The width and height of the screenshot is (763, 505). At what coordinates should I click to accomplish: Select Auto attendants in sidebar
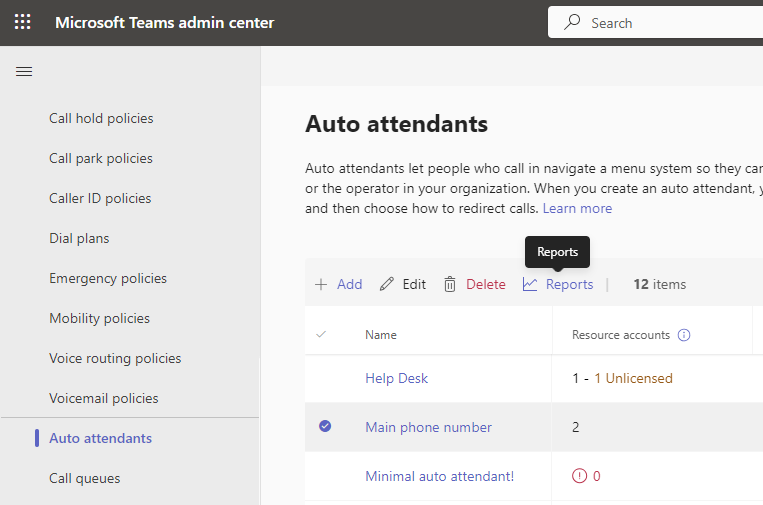[101, 438]
